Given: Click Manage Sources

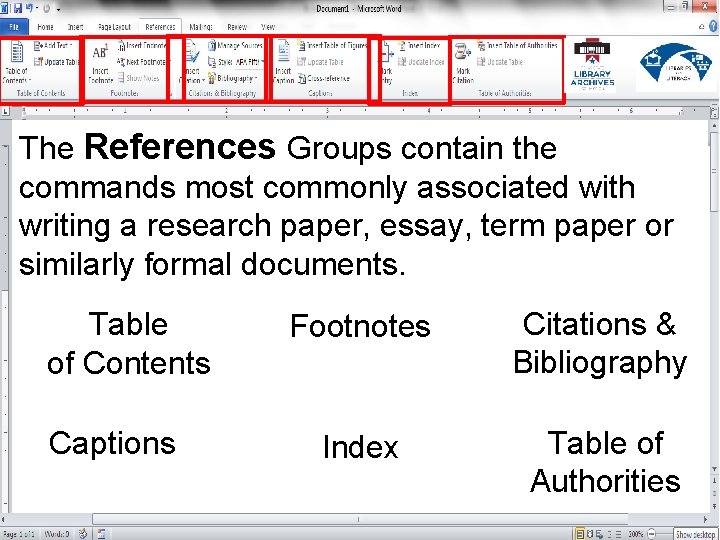Looking at the screenshot, I should (235, 45).
